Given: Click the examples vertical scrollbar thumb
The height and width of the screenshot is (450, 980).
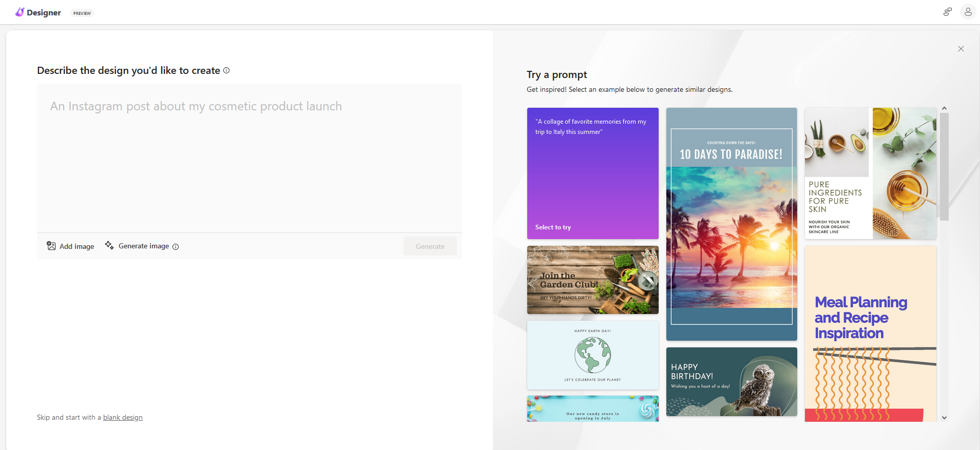Looking at the screenshot, I should point(944,167).
